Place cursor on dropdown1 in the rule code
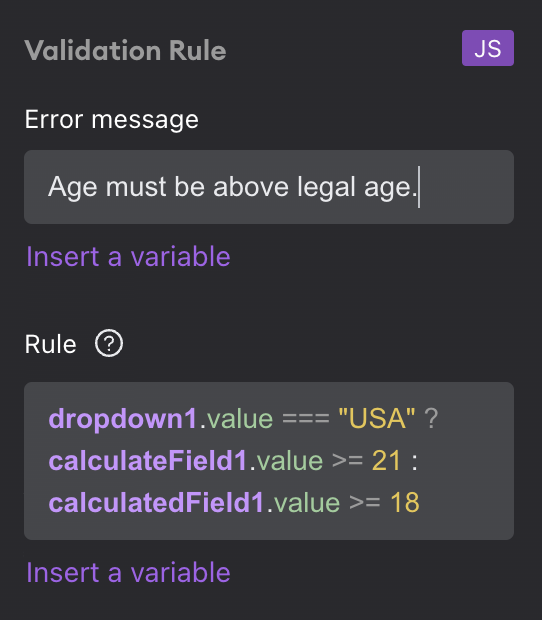542x620 pixels. tap(123, 419)
